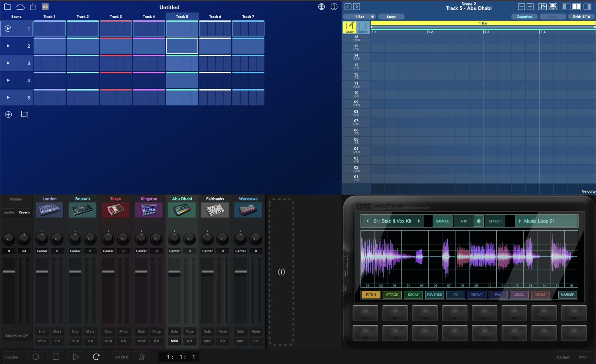This screenshot has height=364, width=596.
Task: Change the Grid: 1/16 setting
Action: pyautogui.click(x=581, y=17)
